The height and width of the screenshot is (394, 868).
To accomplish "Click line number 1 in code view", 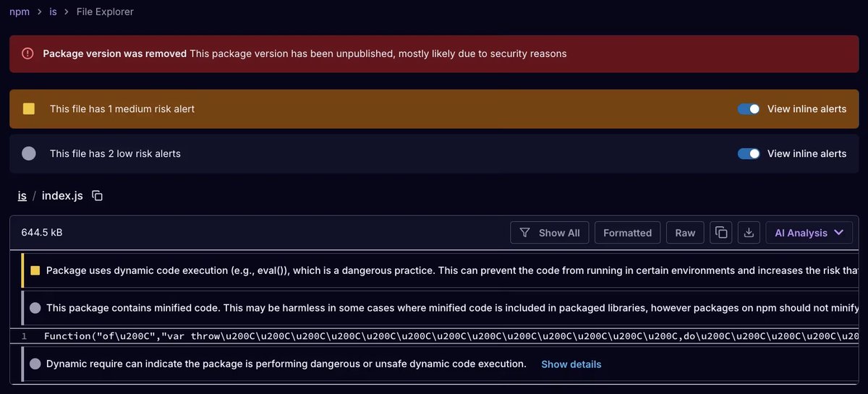I will (x=24, y=336).
